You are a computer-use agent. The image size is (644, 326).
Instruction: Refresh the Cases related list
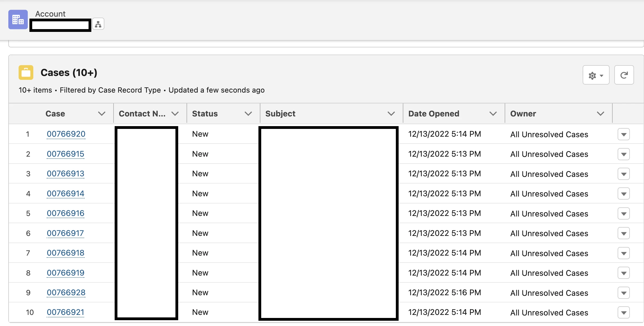pos(624,75)
